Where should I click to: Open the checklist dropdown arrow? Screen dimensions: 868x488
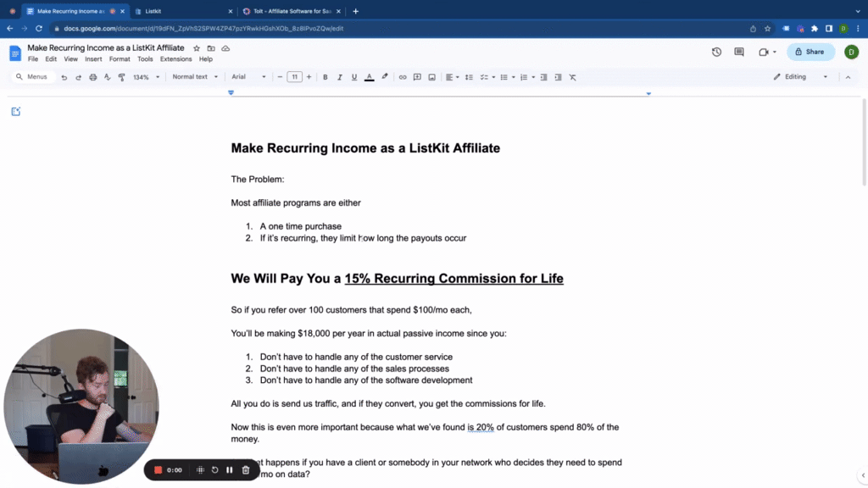pos(493,77)
